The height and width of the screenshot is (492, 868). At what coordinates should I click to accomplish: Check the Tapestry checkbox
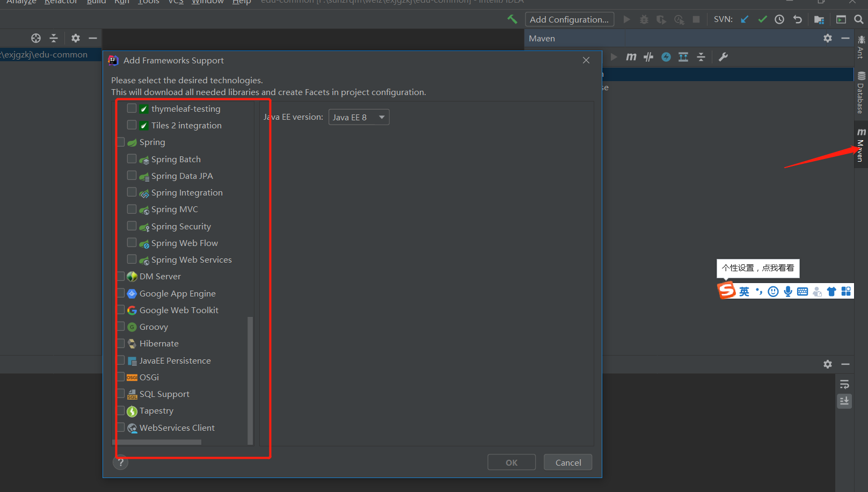120,410
